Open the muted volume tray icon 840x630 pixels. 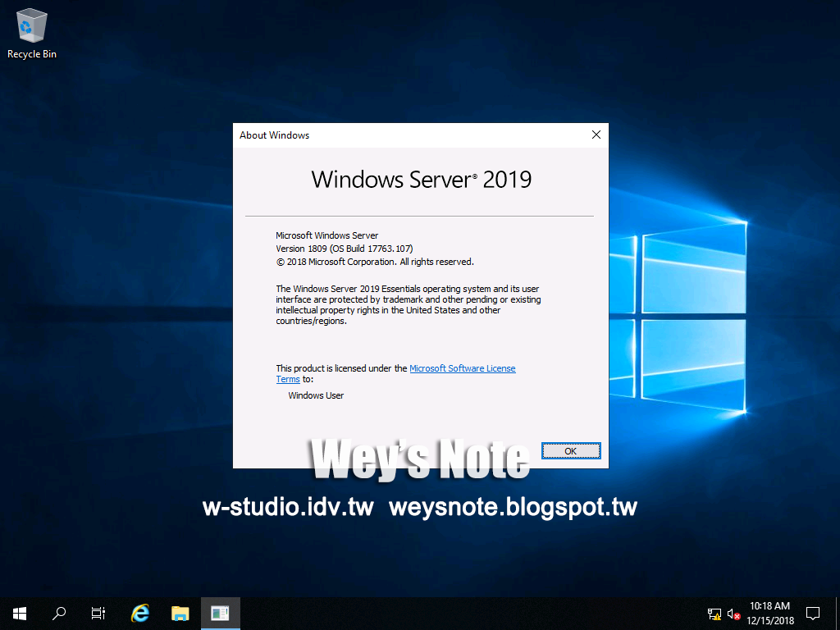tap(733, 614)
